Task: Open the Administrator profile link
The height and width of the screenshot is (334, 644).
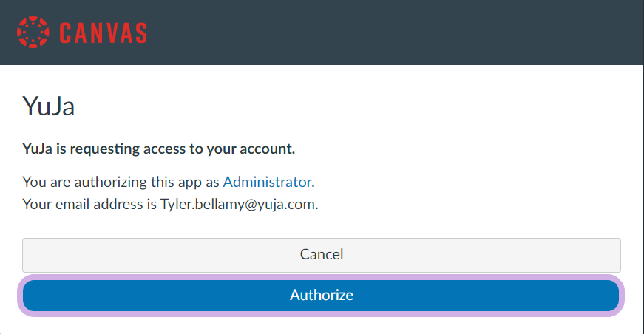Action: pos(267,182)
